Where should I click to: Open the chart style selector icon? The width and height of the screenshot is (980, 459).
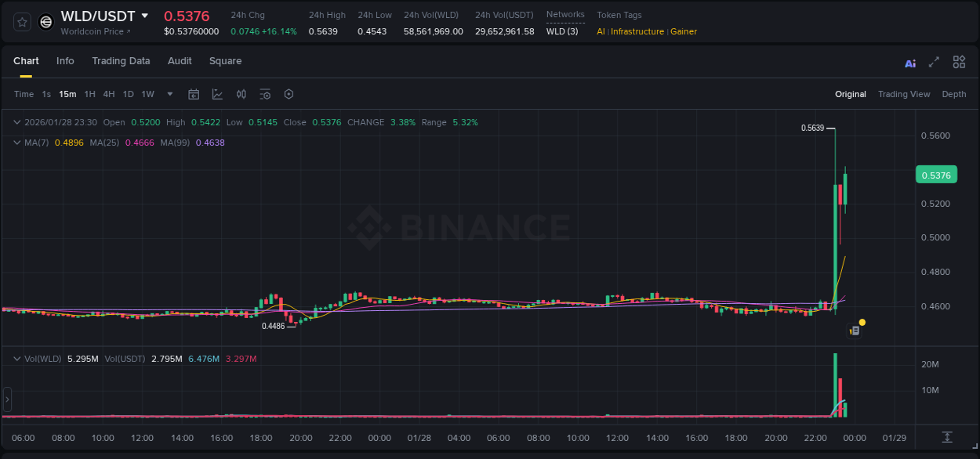tap(217, 94)
